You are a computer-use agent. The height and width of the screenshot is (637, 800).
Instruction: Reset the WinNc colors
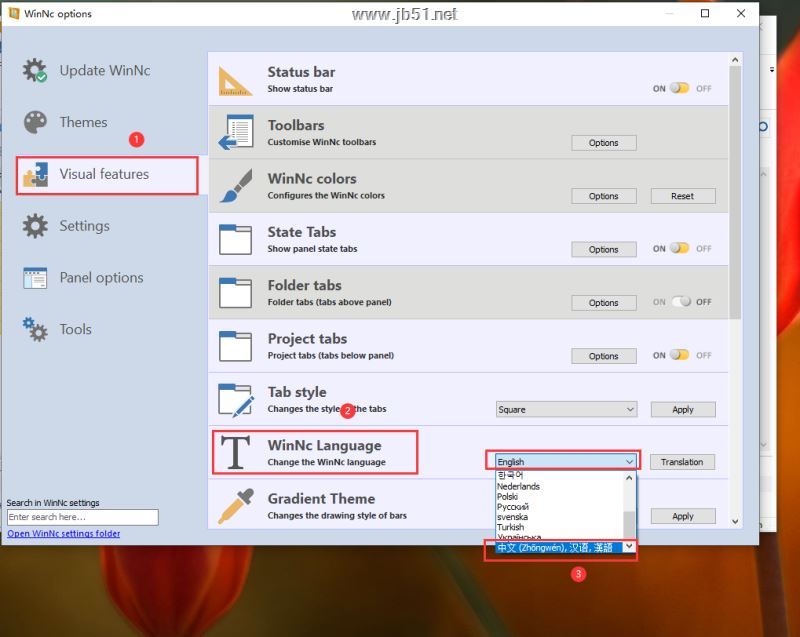[683, 196]
